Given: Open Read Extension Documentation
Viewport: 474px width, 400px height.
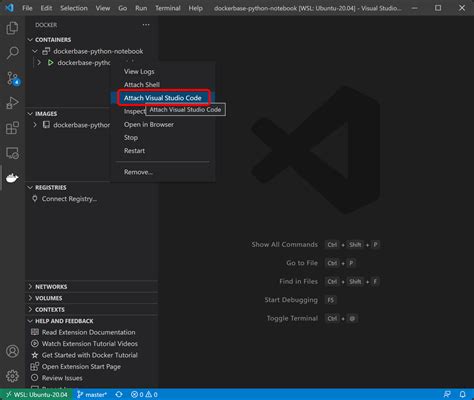Looking at the screenshot, I should 89,332.
